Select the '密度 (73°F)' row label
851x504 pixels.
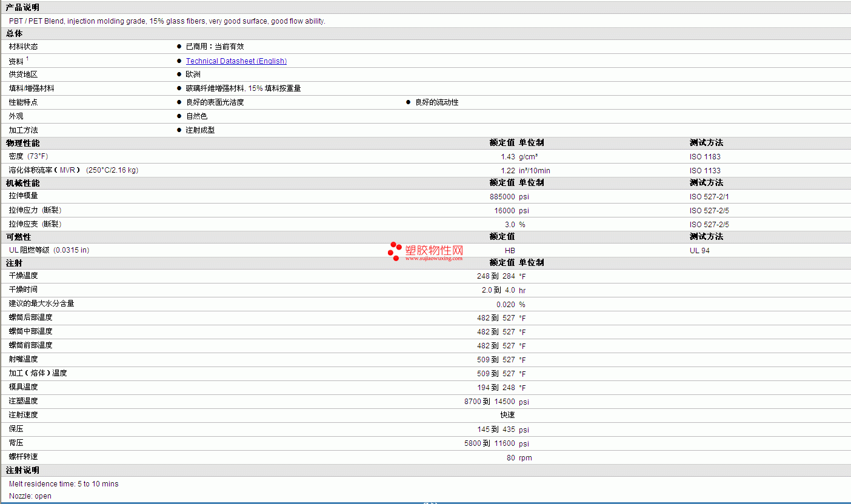click(28, 156)
